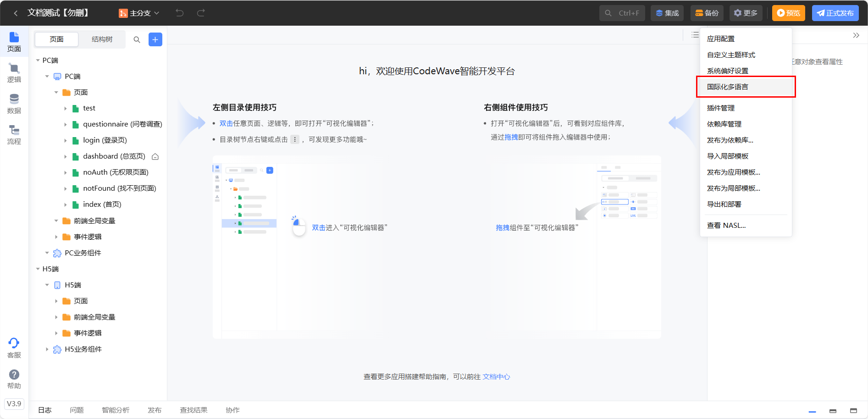Expand the H5业务组件 node
This screenshot has width=868, height=419.
[x=47, y=349]
